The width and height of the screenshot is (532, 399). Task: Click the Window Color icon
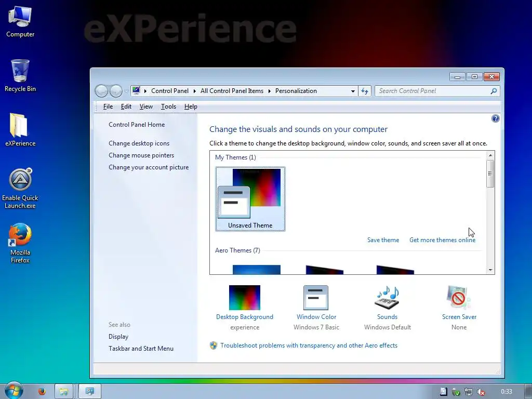(x=316, y=298)
